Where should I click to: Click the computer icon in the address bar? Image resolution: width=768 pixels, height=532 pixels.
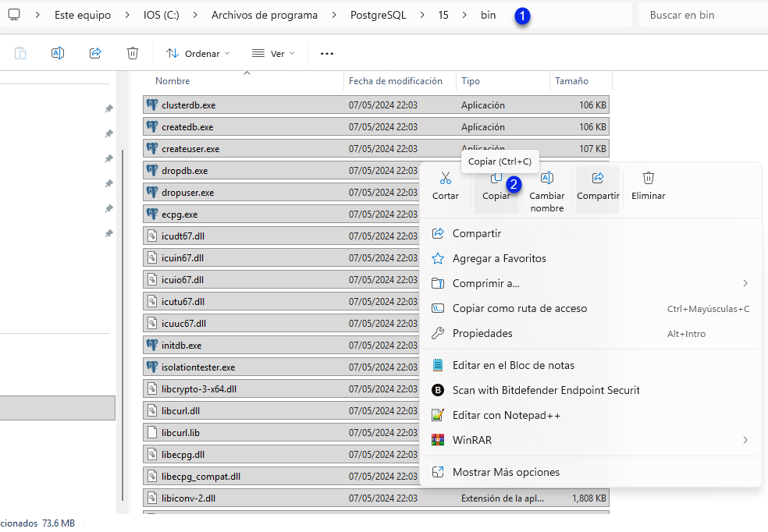14,15
